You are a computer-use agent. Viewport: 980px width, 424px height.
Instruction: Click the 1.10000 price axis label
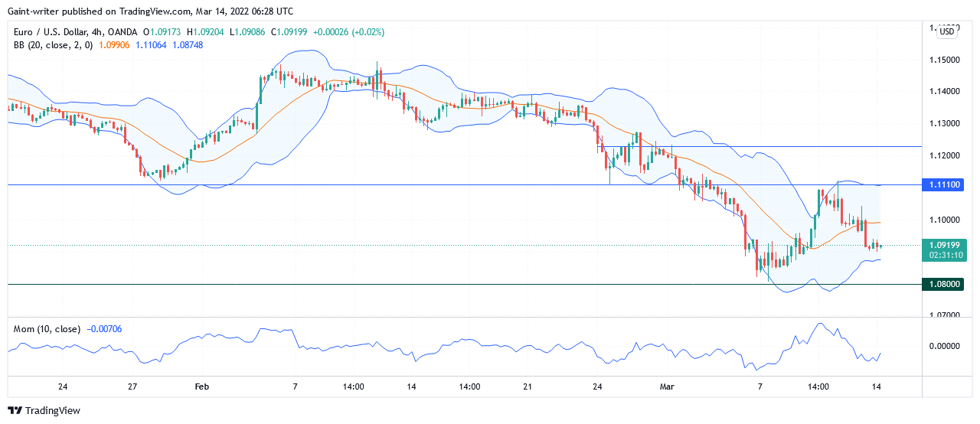click(946, 220)
